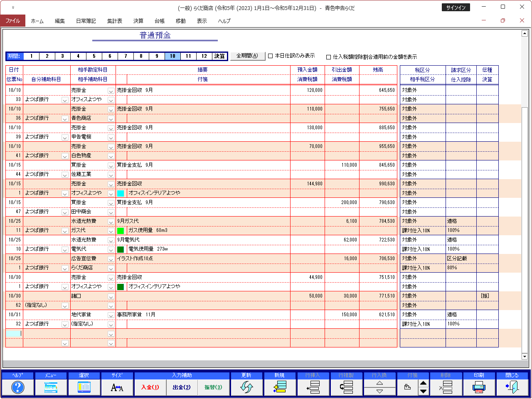This screenshot has width=532, height=399.
Task: Expand よつば銀行 dropdown in slip 32 row
Action: (x=65, y=325)
